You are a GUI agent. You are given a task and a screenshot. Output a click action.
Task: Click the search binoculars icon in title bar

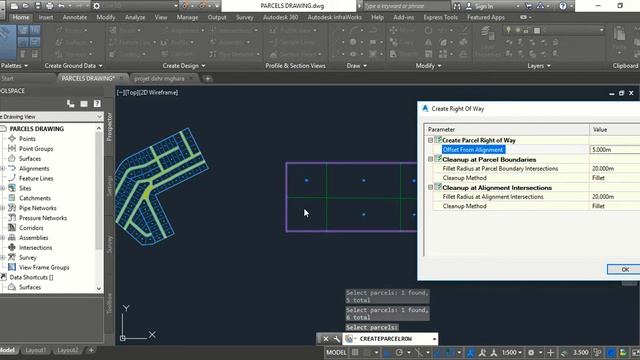[457, 6]
